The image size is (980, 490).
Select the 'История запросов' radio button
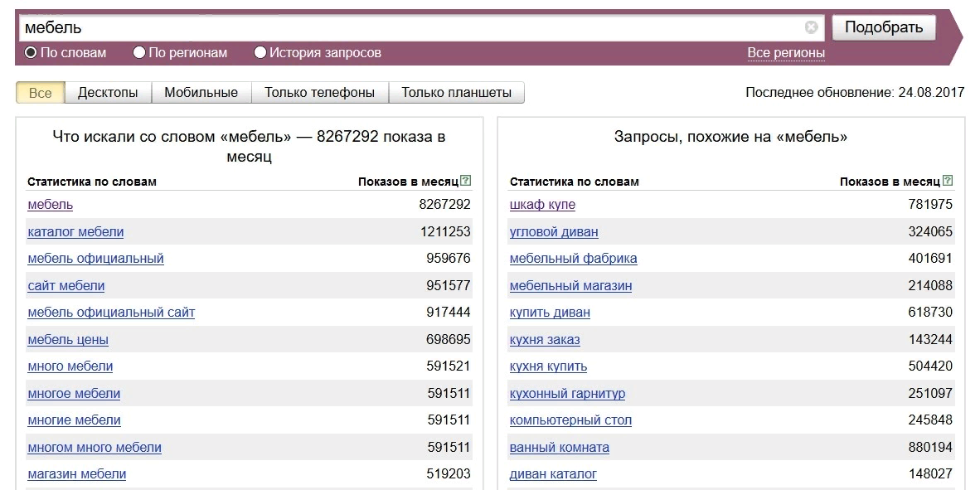click(x=260, y=52)
